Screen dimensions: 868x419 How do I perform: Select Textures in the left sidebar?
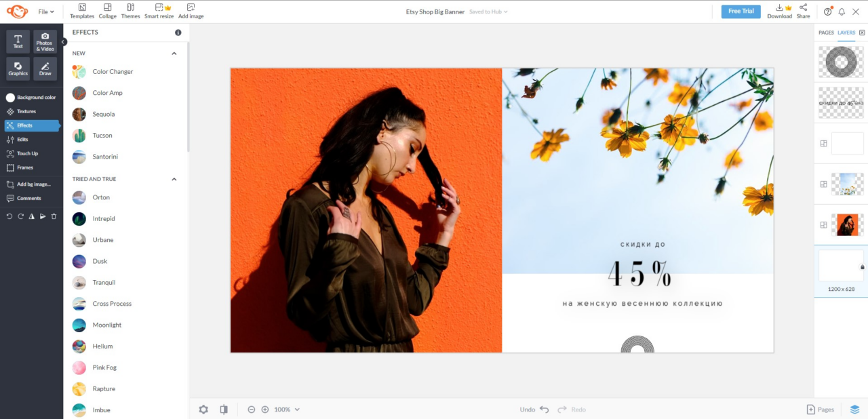pos(26,111)
